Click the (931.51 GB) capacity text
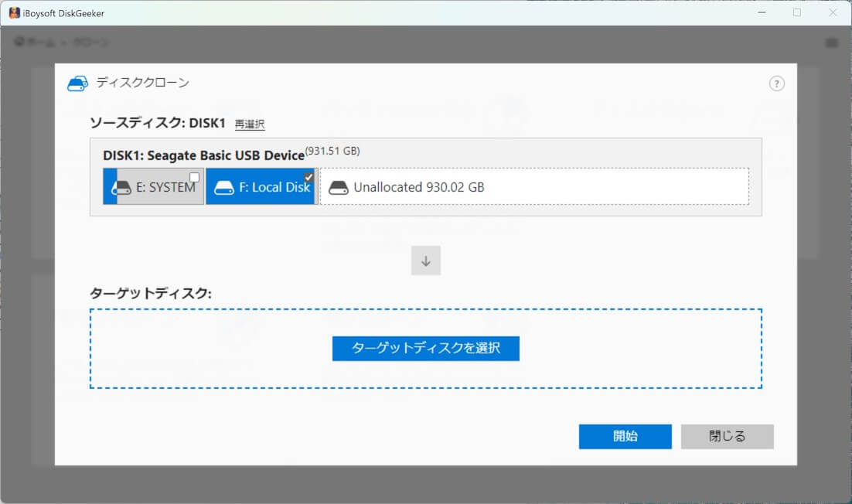The width and height of the screenshot is (852, 504). click(332, 151)
